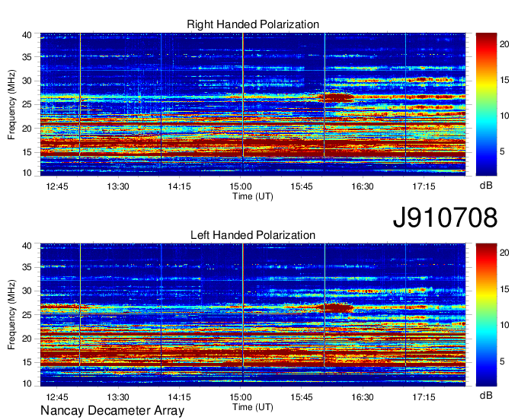Viewport: 518px width, 420px height.
Task: Click the 12:45 tick of the right-handed plot
Action: (57, 186)
